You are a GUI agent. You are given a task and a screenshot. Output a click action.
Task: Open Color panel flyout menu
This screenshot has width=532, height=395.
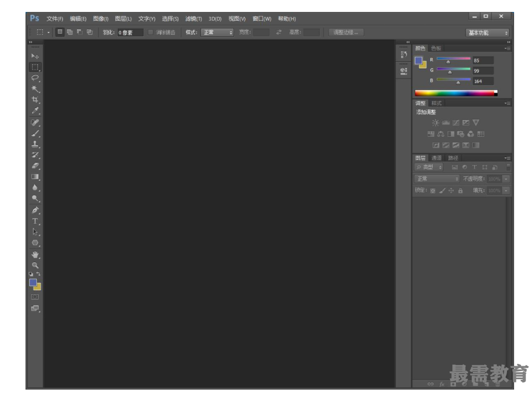(x=507, y=48)
